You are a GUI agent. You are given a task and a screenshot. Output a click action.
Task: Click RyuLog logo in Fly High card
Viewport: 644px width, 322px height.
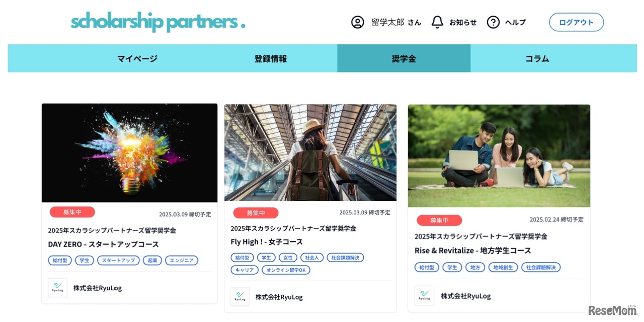tap(240, 297)
